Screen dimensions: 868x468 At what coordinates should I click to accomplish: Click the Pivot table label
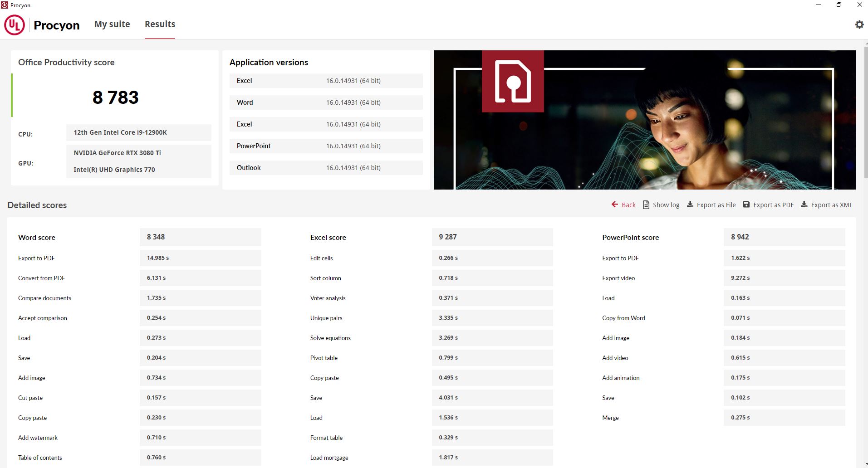click(324, 358)
